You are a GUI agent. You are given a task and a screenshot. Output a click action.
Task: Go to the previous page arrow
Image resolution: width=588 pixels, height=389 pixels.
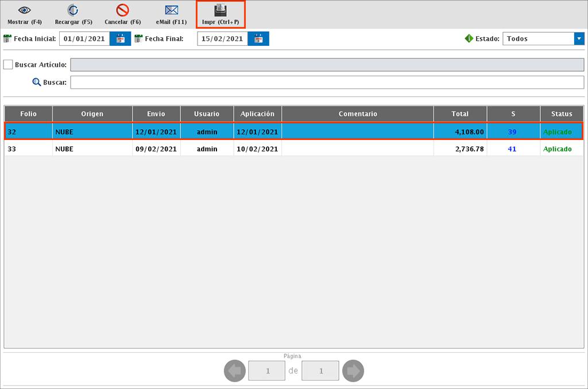pos(234,371)
